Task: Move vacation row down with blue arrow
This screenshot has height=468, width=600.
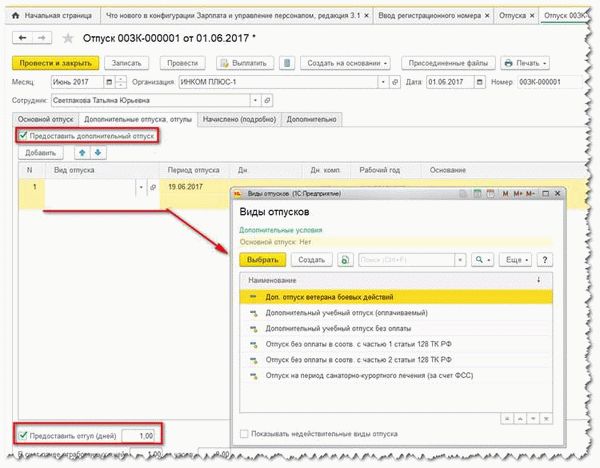Action: 98,153
